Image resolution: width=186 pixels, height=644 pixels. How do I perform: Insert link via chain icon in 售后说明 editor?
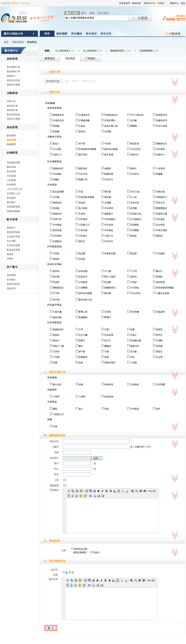point(149,580)
